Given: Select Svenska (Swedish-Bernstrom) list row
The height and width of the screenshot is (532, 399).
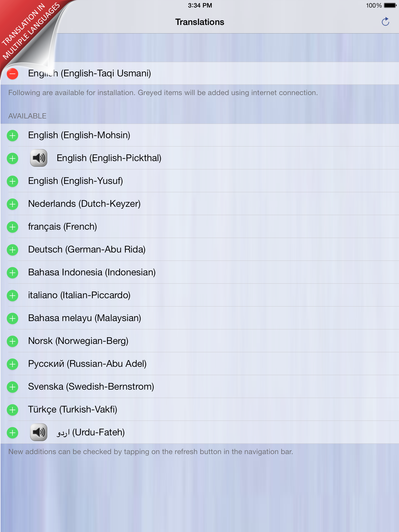Looking at the screenshot, I should pos(199,387).
